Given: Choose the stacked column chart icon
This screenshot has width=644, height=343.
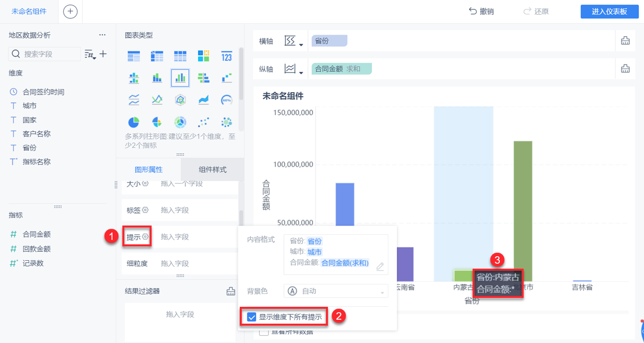Looking at the screenshot, I should [x=157, y=78].
